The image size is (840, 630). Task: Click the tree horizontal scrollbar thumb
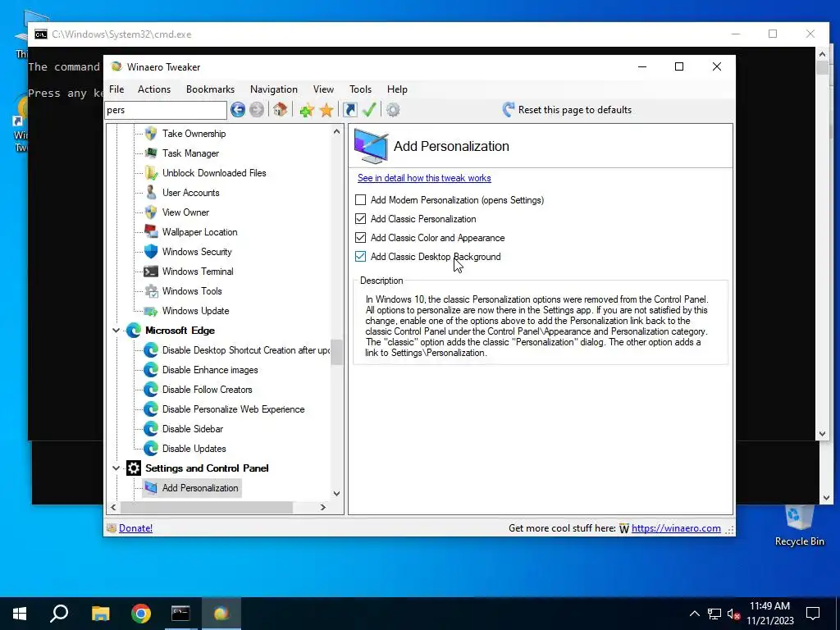click(x=207, y=507)
